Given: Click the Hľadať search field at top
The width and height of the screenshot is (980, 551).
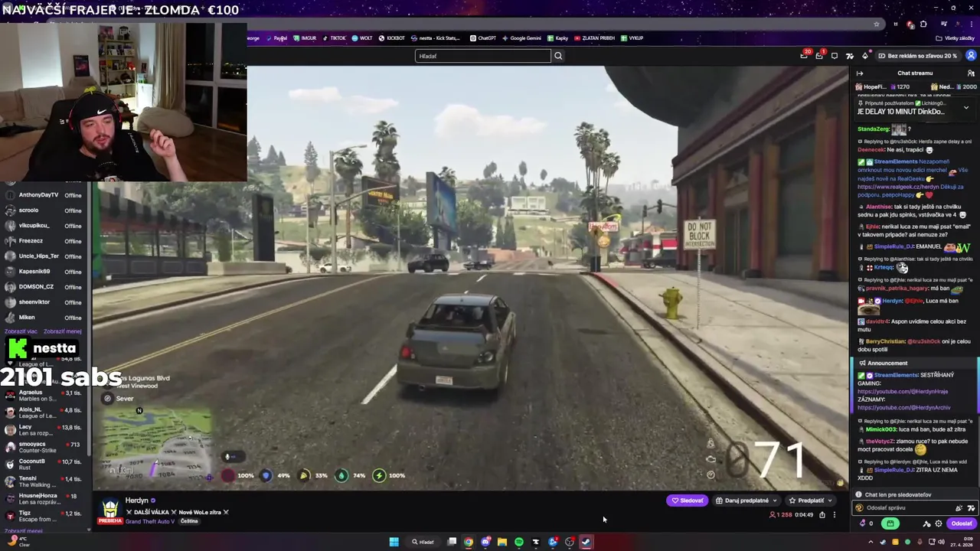Looking at the screenshot, I should point(482,56).
